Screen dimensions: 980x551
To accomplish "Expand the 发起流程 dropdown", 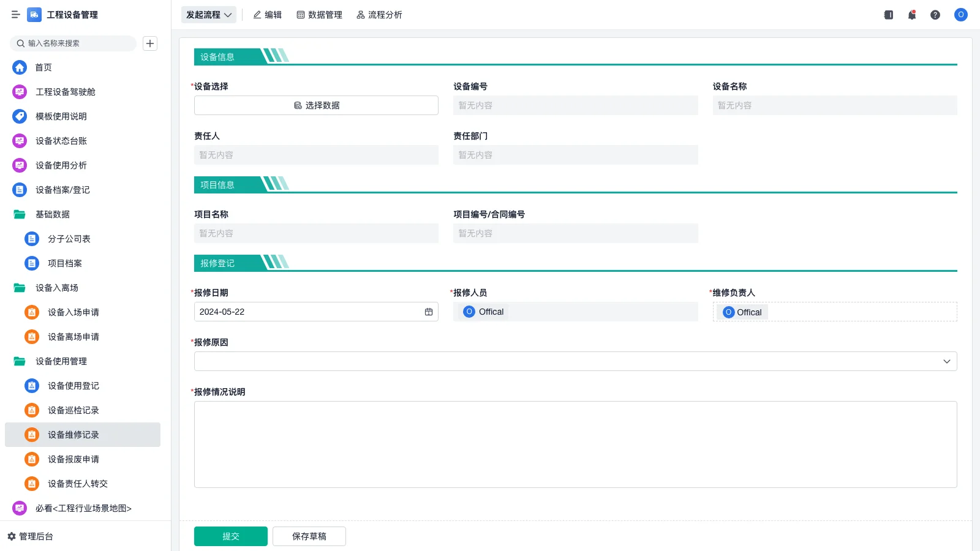I will pos(209,15).
